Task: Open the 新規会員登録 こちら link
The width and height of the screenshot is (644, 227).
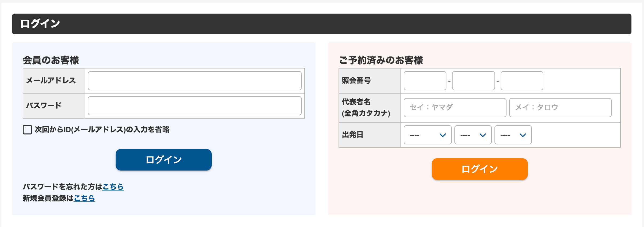Action: [84, 198]
